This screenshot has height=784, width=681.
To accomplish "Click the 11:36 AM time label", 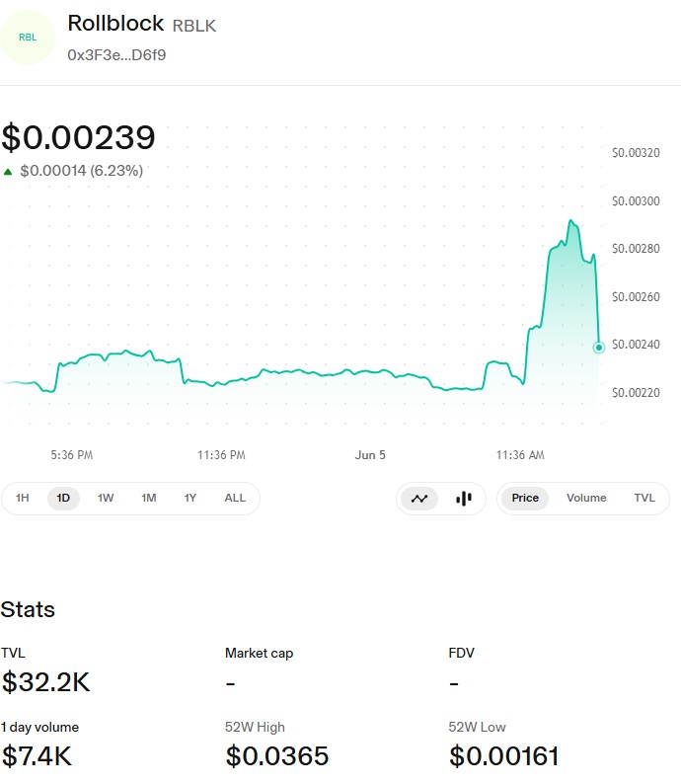I will coord(520,455).
